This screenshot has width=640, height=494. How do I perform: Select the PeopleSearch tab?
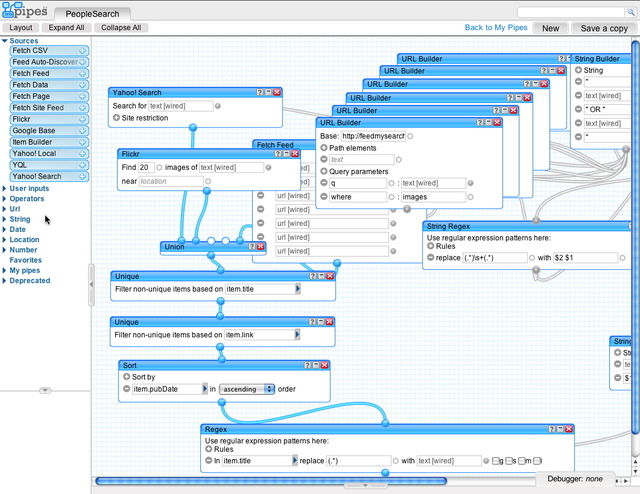click(92, 14)
